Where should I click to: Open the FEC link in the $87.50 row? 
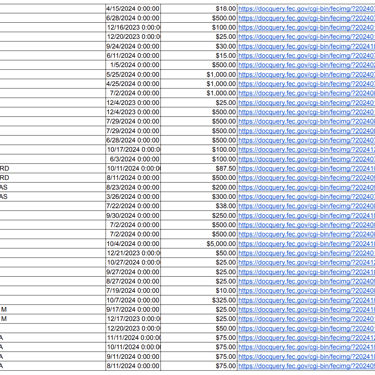point(307,168)
